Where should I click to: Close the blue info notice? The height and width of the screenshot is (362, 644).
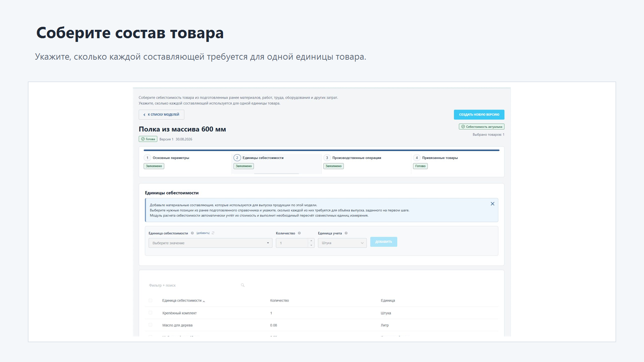point(492,204)
